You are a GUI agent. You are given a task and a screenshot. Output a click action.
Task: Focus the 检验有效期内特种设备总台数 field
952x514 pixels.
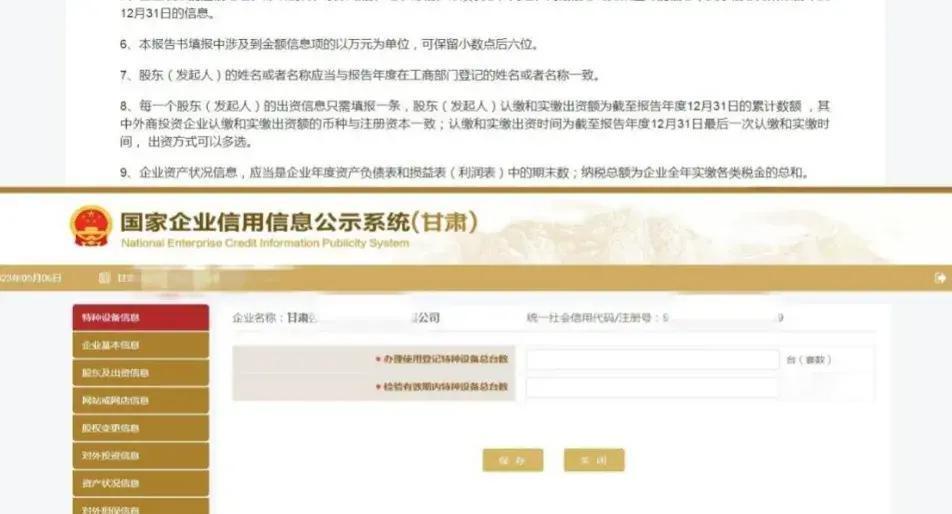(652, 387)
